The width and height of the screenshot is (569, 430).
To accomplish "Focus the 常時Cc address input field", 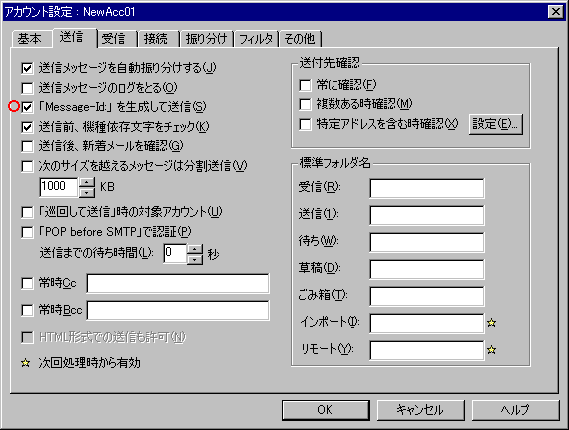I will click(x=178, y=283).
